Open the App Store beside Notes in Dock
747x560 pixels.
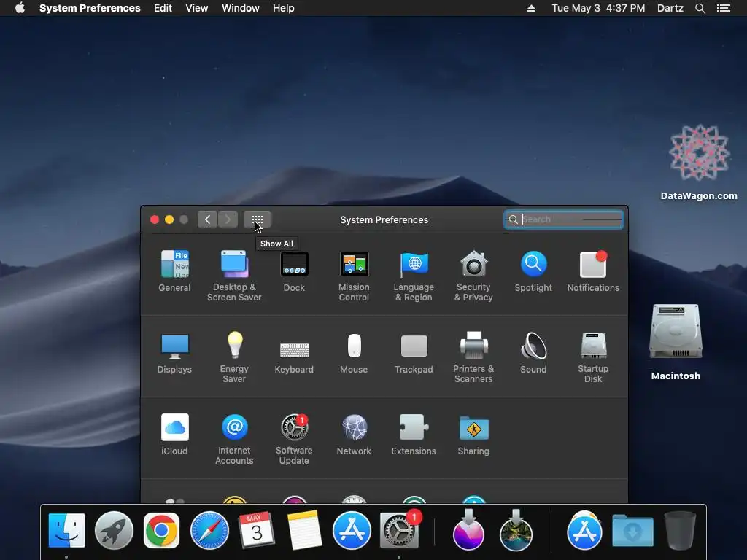click(x=352, y=530)
